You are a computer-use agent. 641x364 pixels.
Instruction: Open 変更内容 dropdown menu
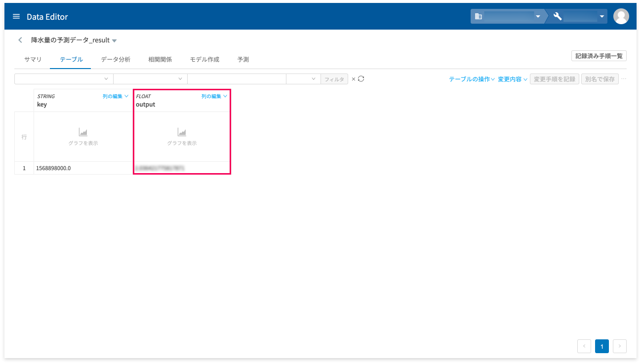point(513,79)
